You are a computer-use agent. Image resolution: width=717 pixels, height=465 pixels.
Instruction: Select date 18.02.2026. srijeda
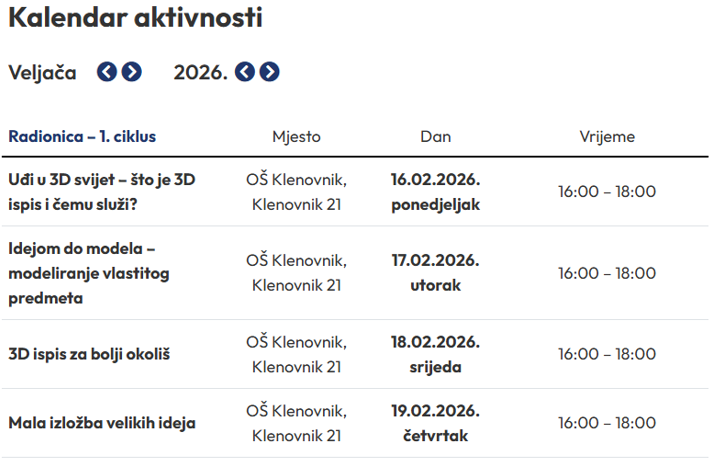point(435,354)
